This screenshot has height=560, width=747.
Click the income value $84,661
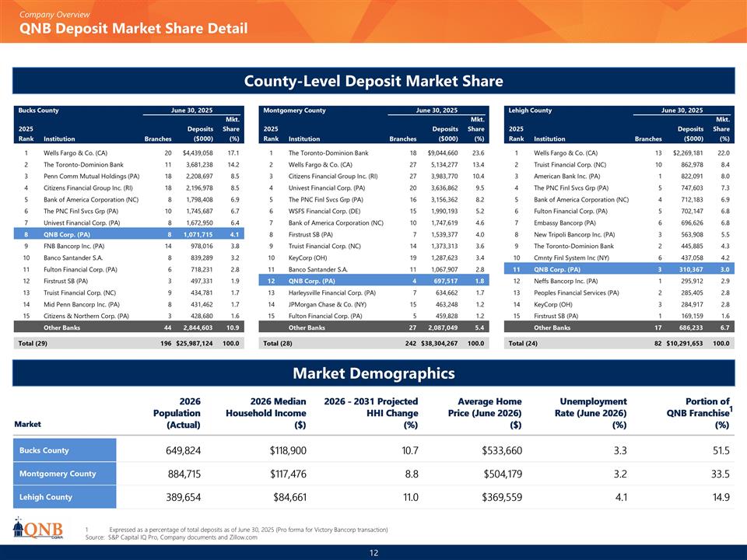[x=290, y=497]
